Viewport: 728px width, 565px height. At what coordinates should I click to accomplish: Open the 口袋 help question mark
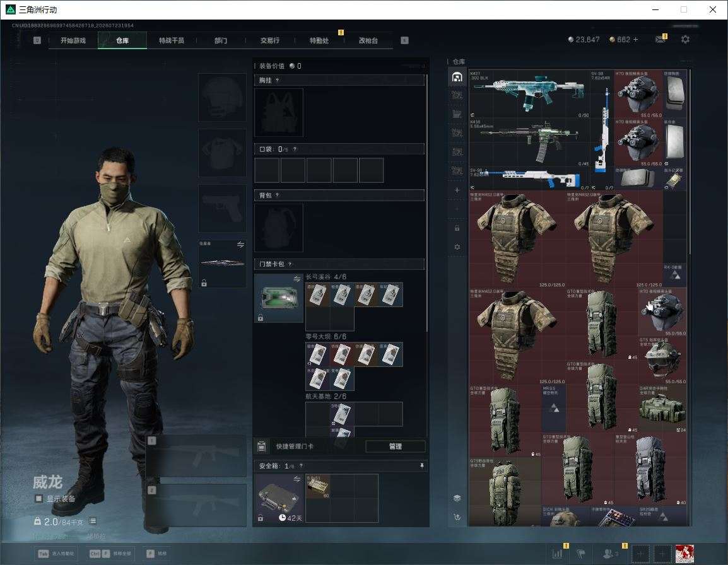pos(295,149)
